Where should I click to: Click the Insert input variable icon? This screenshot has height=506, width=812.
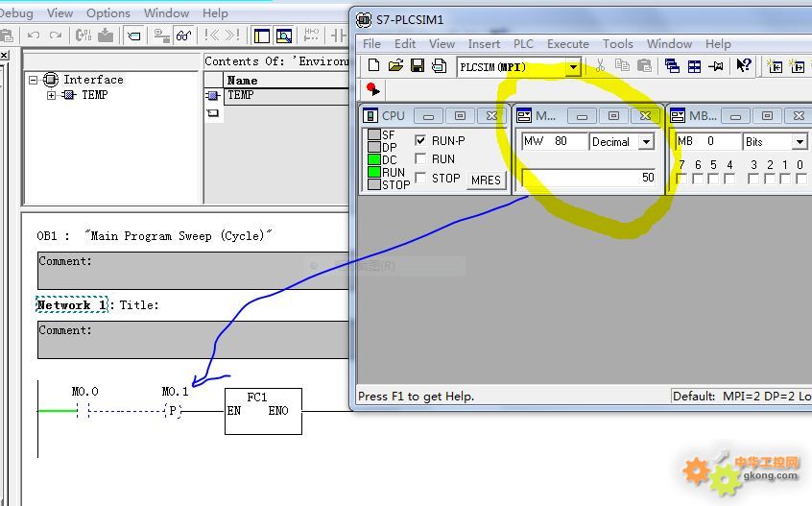point(776,66)
